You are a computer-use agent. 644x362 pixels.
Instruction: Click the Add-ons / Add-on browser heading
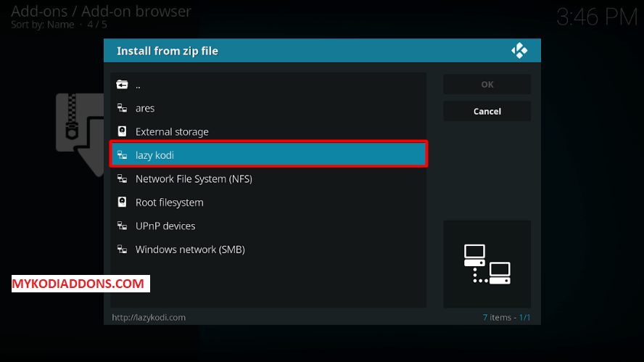(101, 12)
